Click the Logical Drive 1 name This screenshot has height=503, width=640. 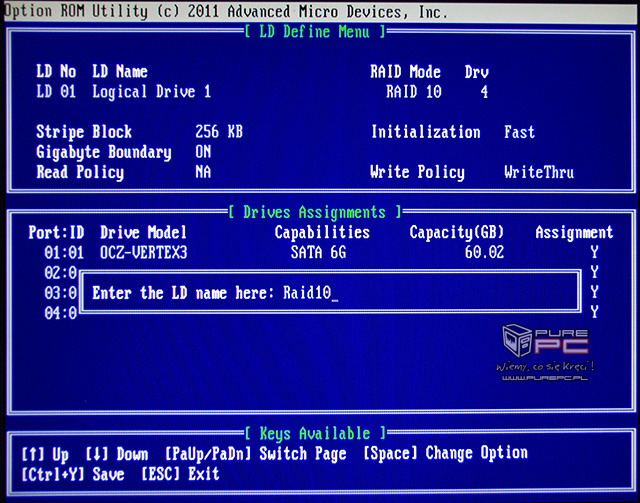pyautogui.click(x=151, y=92)
